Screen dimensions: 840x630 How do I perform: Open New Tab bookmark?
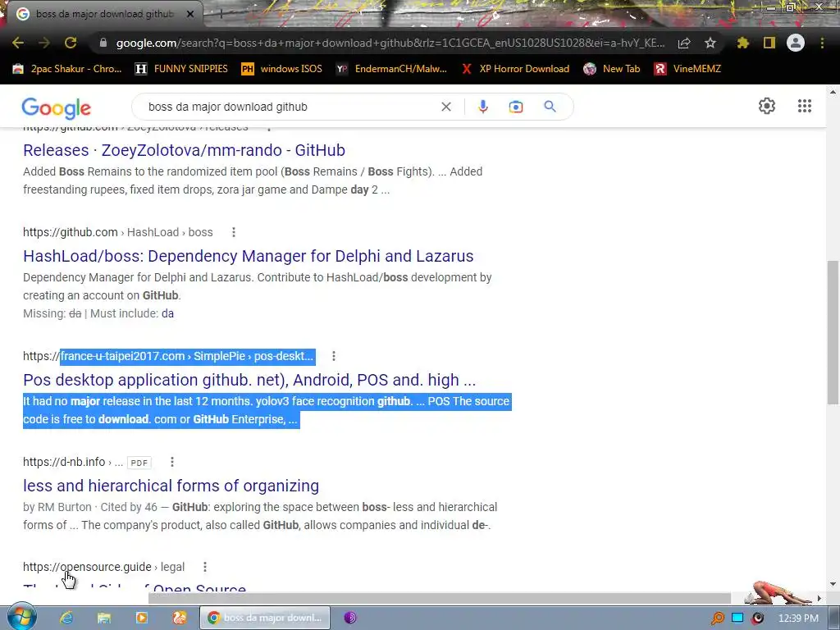click(x=612, y=69)
